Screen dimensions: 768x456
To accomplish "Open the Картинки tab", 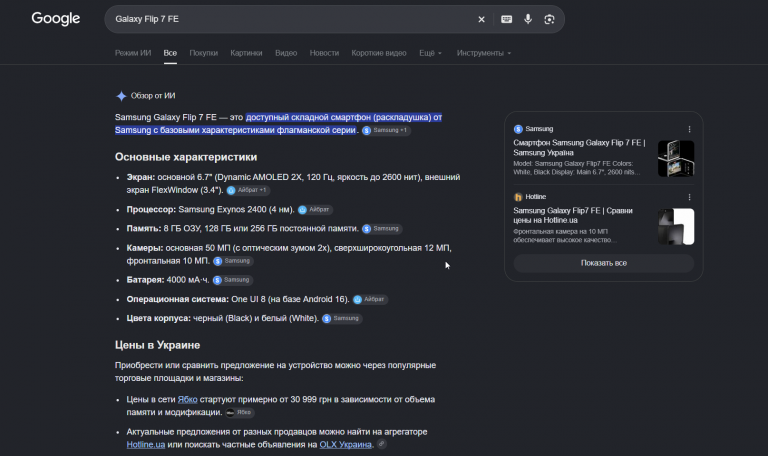I will (x=246, y=53).
